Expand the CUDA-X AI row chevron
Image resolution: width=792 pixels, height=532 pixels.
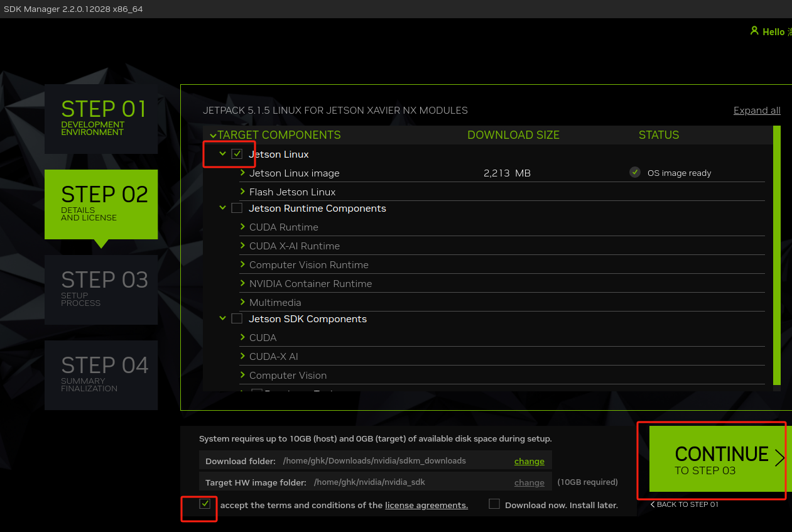pyautogui.click(x=243, y=356)
